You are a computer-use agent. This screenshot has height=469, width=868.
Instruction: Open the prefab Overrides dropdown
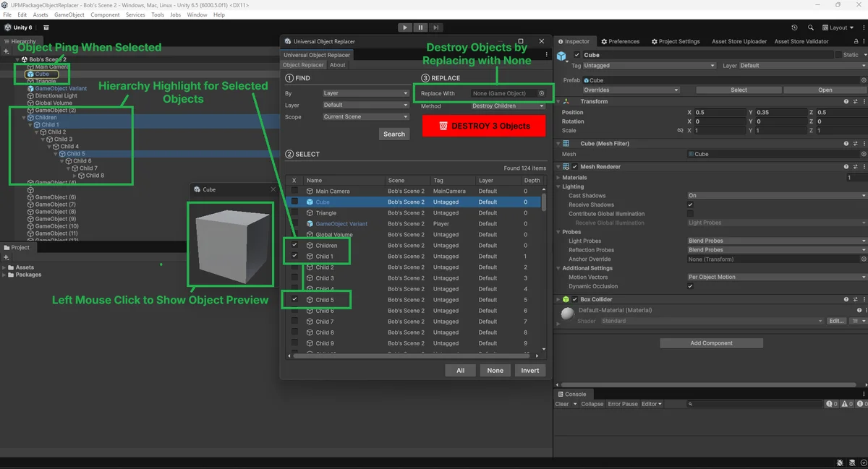click(631, 90)
